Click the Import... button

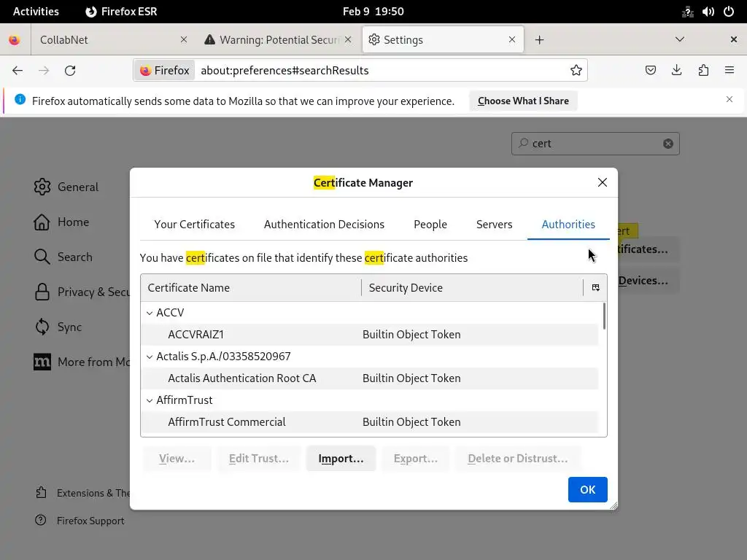click(x=341, y=459)
